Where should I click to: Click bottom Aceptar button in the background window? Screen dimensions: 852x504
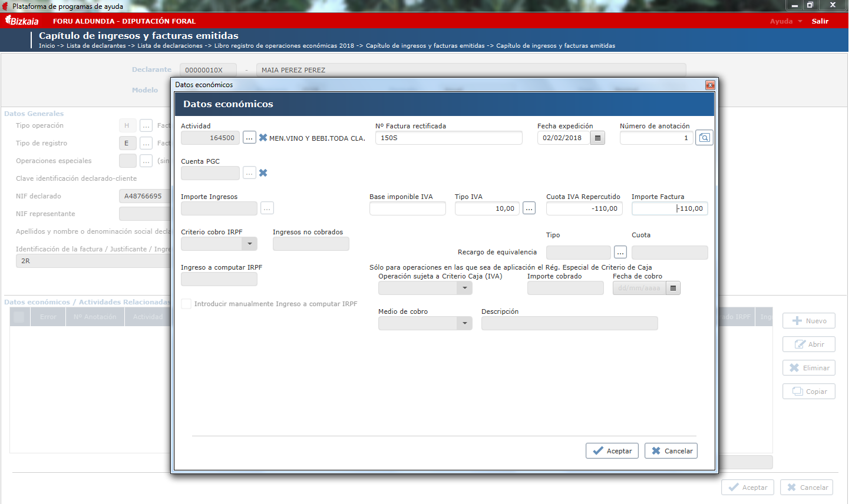(748, 488)
